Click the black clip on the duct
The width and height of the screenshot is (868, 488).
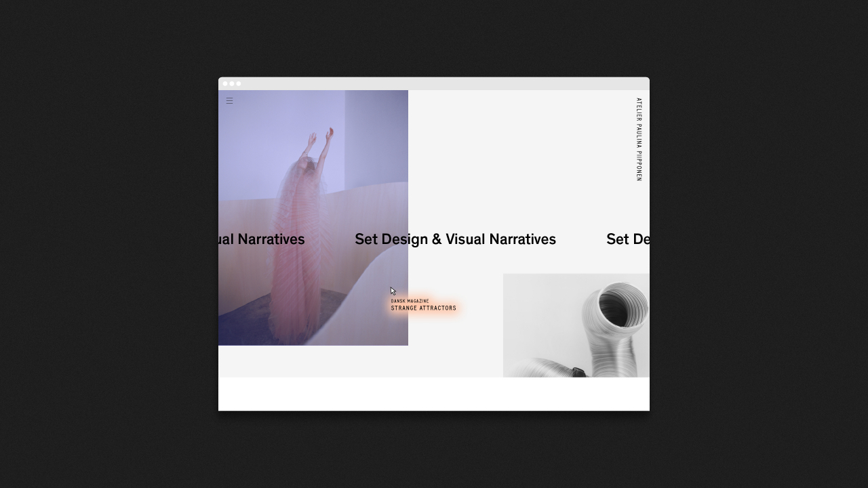pyautogui.click(x=576, y=371)
